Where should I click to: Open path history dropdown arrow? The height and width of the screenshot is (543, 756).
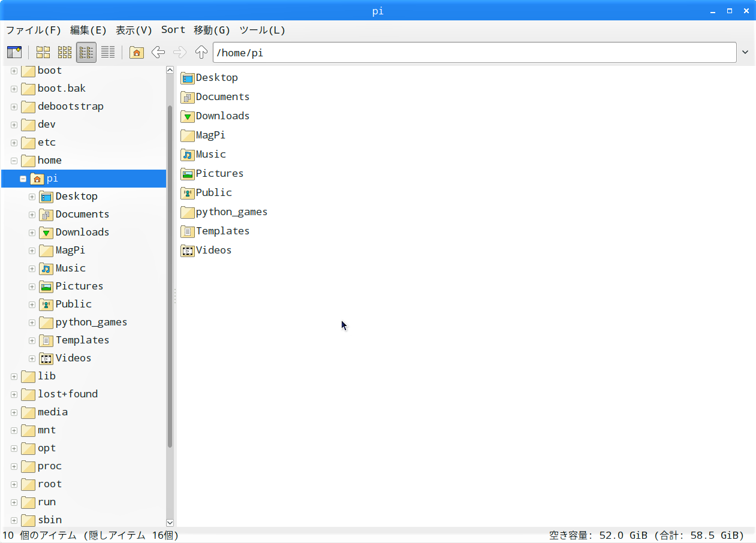pyautogui.click(x=745, y=52)
